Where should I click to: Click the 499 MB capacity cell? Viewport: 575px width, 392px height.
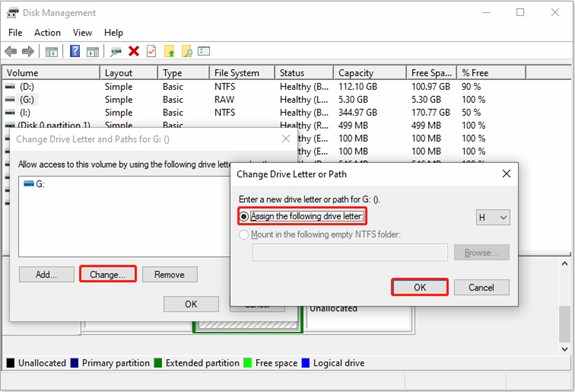[353, 125]
